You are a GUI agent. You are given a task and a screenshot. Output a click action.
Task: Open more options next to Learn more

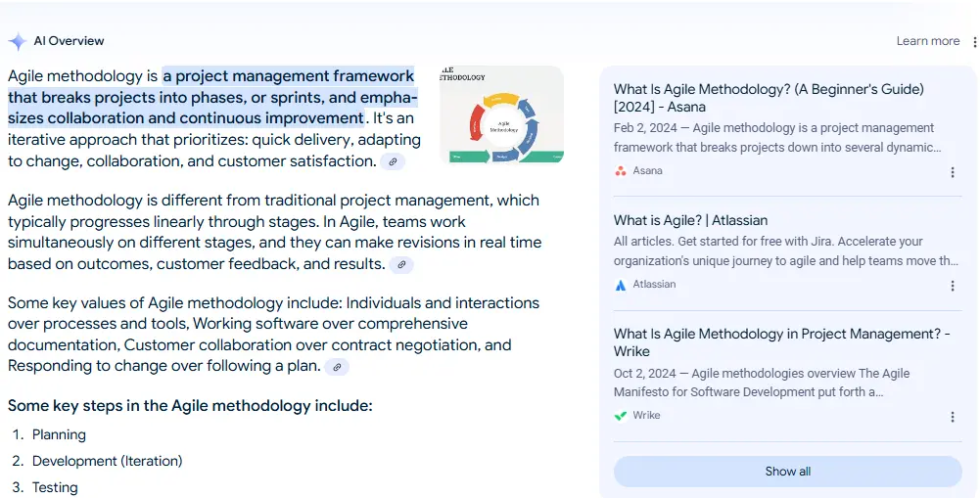coord(974,42)
